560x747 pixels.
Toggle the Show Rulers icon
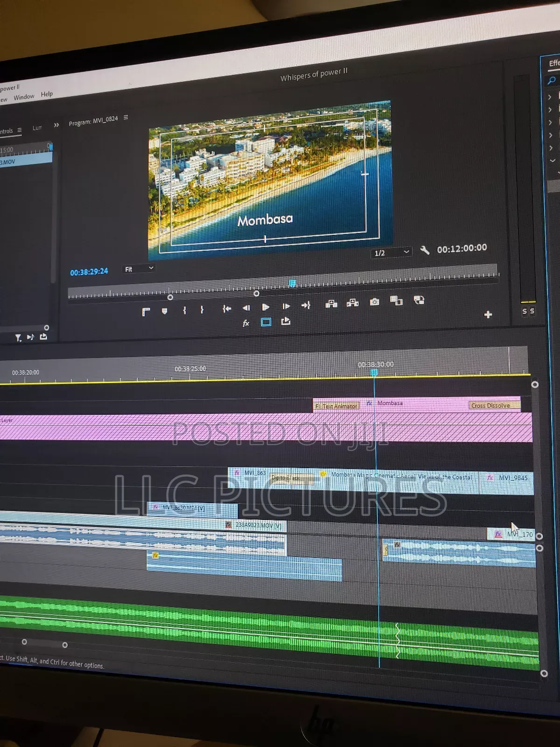pyautogui.click(x=146, y=312)
